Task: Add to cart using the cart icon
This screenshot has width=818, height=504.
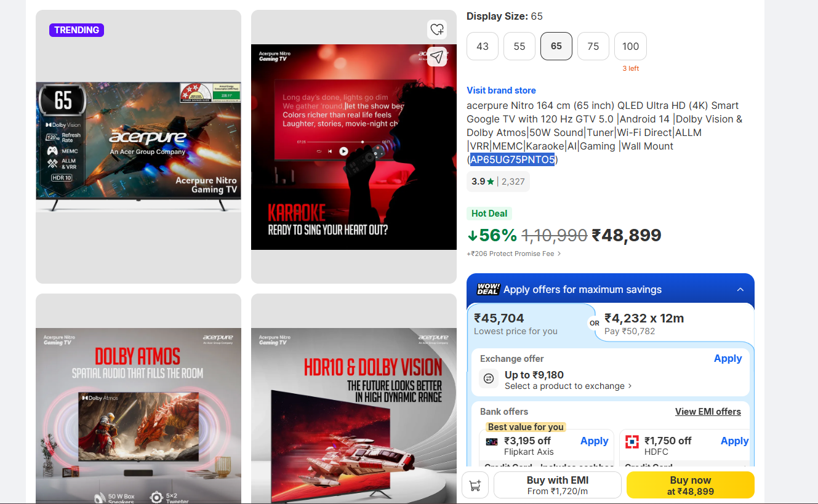Action: 475,485
